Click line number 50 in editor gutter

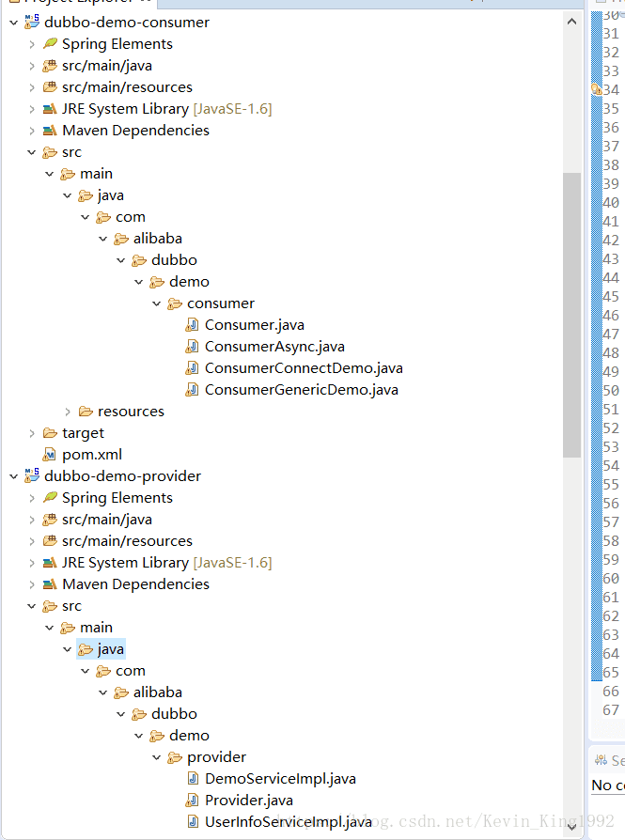[611, 390]
